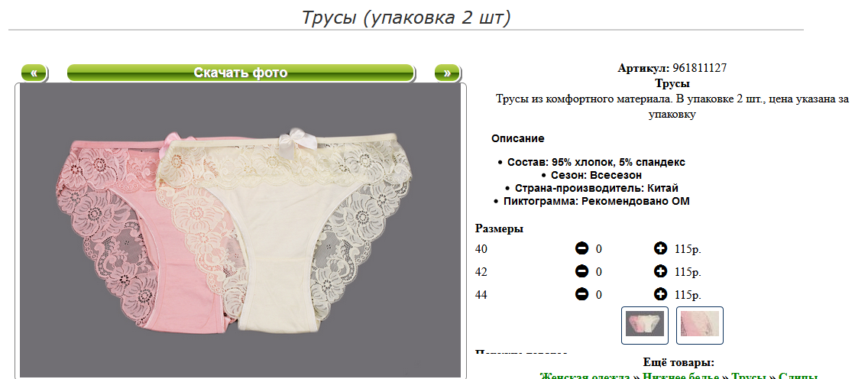Open the main product photo
The width and height of the screenshot is (868, 379).
coord(240,230)
